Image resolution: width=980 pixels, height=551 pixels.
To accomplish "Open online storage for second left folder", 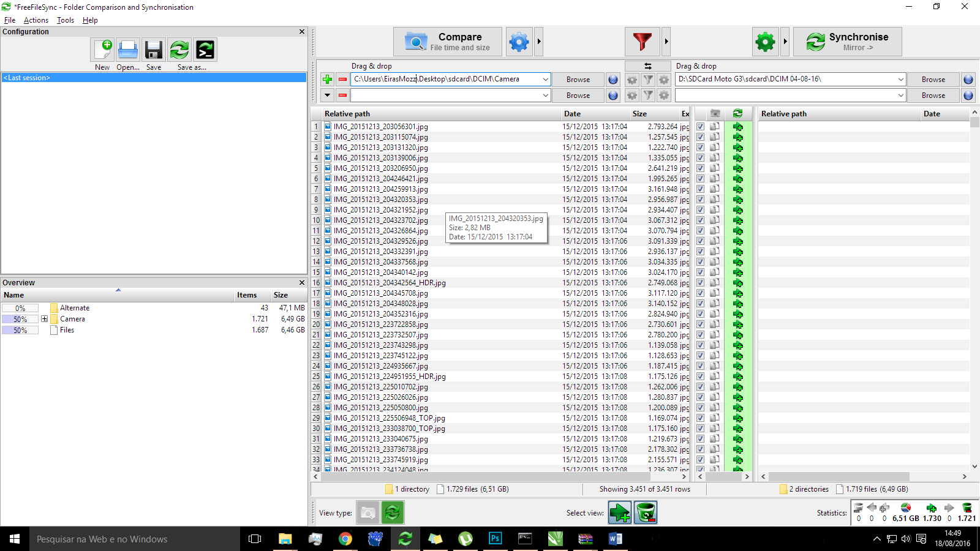I will point(613,95).
